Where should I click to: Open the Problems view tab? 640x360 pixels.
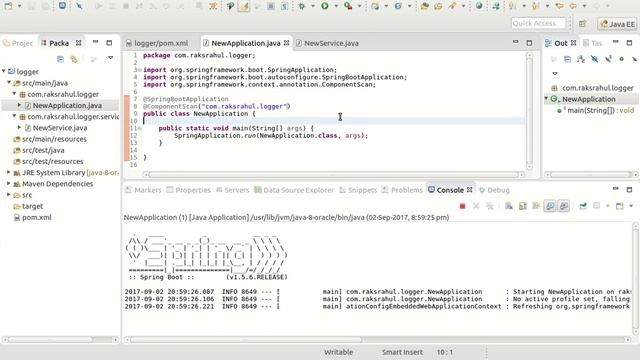pyautogui.click(x=402, y=190)
